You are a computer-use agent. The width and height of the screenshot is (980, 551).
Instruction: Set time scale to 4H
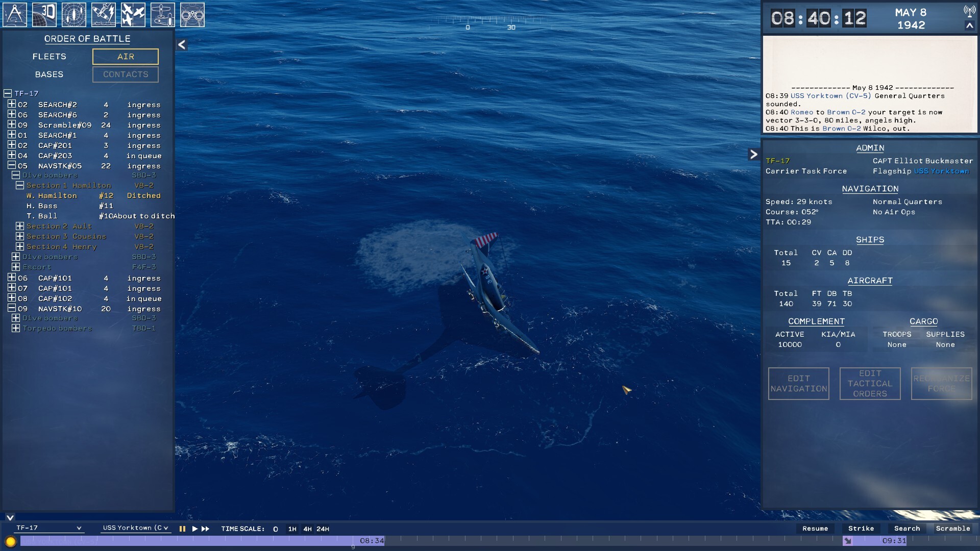307,529
